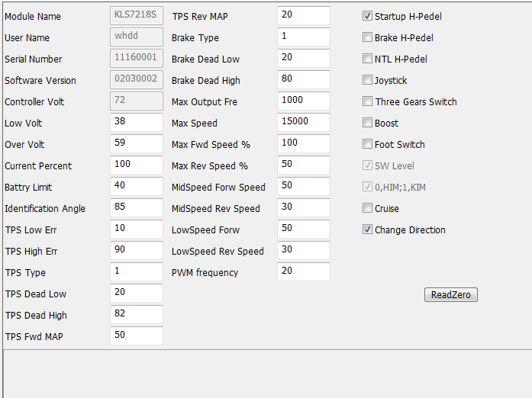
Task: Turn on the Boost checkbox
Action: [x=368, y=123]
